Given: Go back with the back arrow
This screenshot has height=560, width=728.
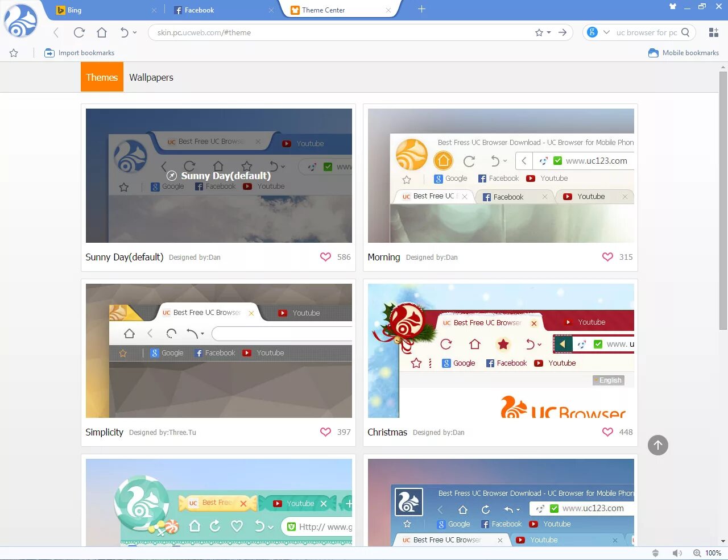Looking at the screenshot, I should [x=56, y=32].
